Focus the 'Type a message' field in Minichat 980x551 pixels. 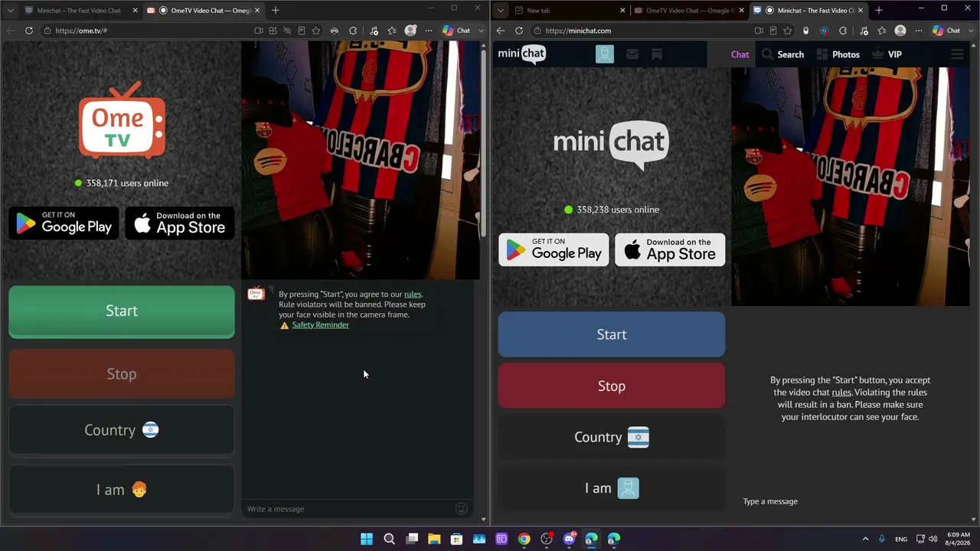(x=850, y=501)
